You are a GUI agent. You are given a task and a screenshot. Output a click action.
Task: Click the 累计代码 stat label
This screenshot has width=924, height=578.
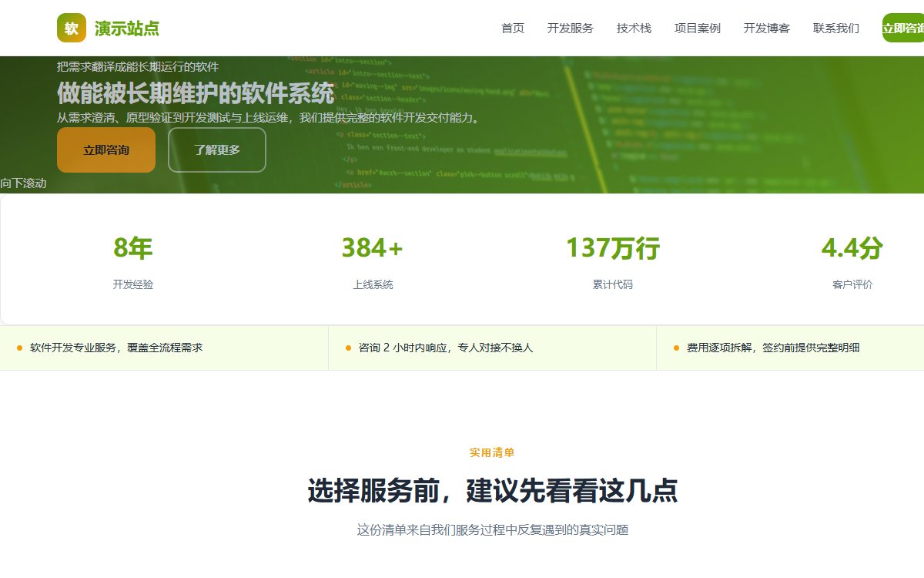[613, 284]
